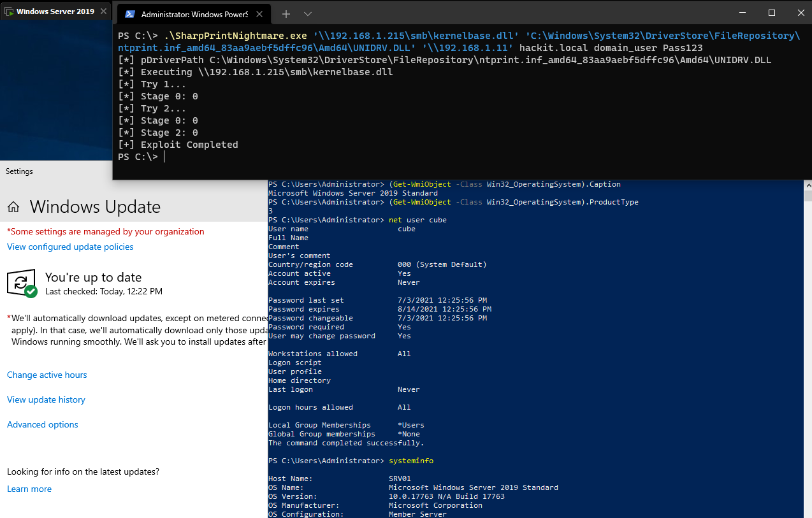
Task: Close the Windows Server 2019 VM tab
Action: [x=104, y=11]
